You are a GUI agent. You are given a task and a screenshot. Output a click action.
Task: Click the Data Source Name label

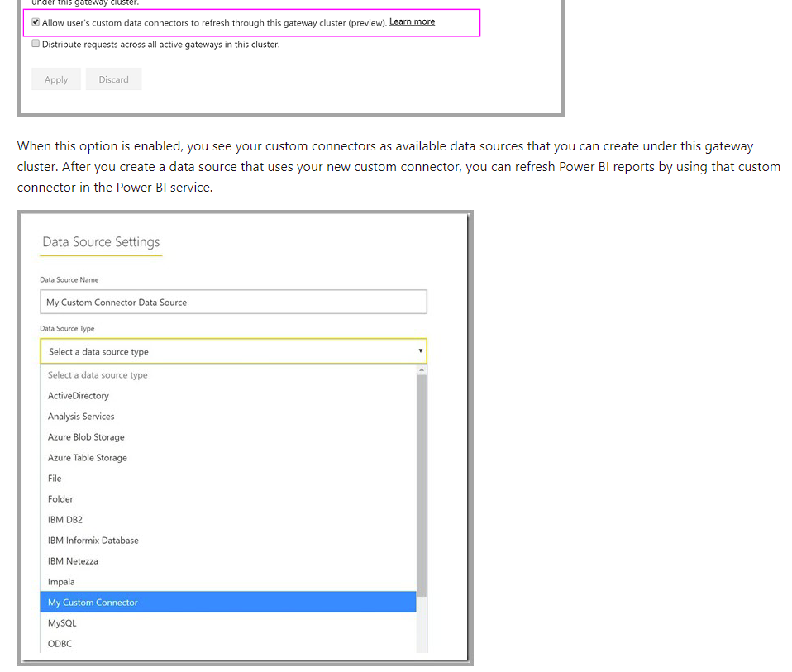(x=69, y=279)
